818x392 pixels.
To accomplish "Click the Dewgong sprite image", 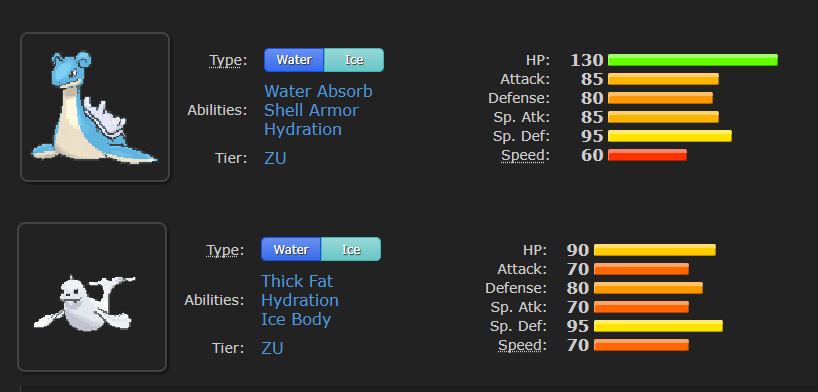I will 92,297.
